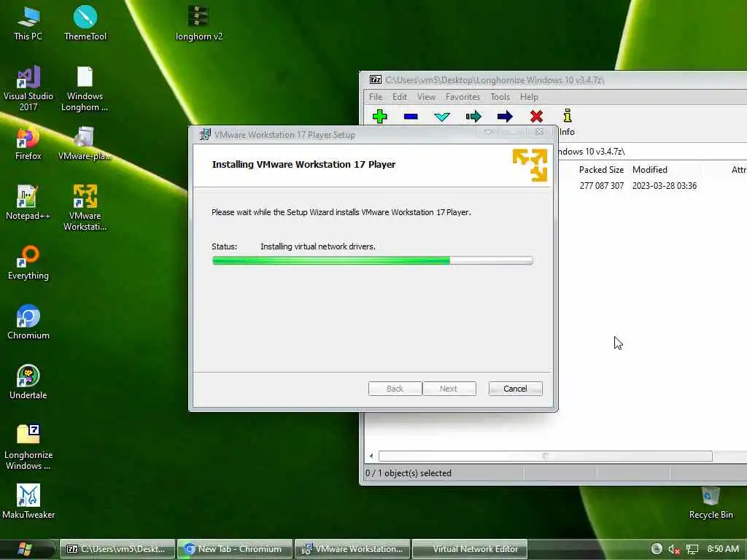
Task: Click Cancel in VMware Player Setup
Action: (x=516, y=389)
